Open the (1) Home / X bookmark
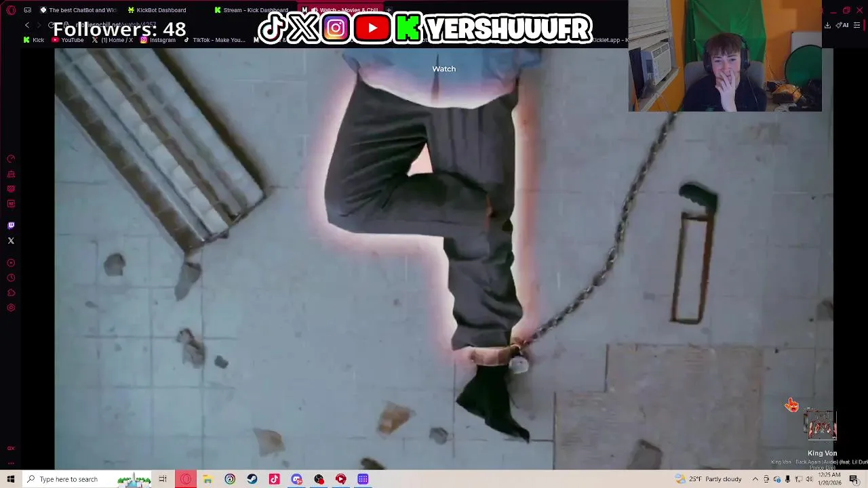Image resolution: width=868 pixels, height=488 pixels. (x=112, y=40)
